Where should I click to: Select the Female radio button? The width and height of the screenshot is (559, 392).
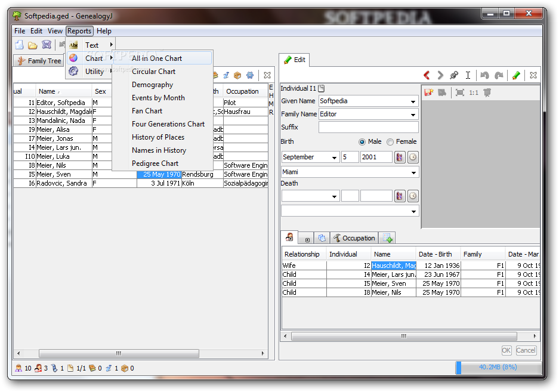point(390,142)
